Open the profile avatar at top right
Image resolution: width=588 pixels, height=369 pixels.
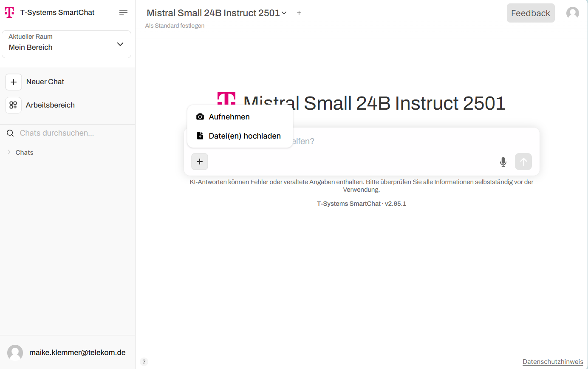573,13
